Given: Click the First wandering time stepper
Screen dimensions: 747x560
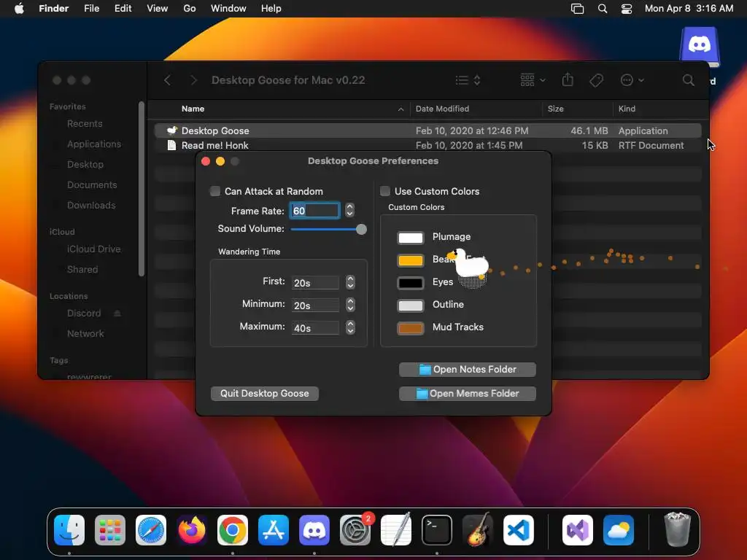Looking at the screenshot, I should coord(351,282).
